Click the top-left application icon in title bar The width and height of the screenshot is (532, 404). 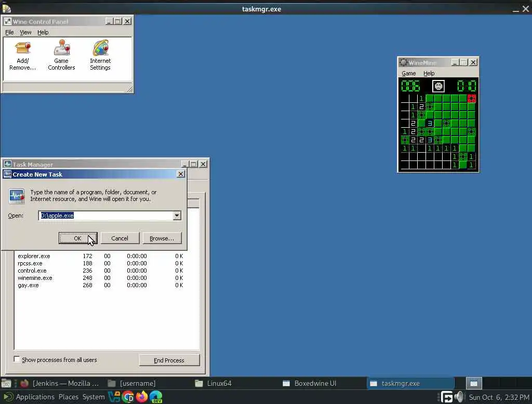coord(6,8)
